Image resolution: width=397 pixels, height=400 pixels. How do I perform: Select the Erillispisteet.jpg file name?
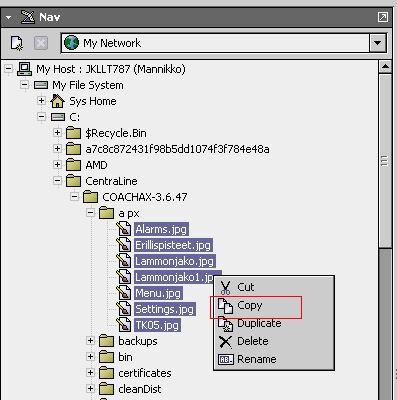click(x=173, y=245)
